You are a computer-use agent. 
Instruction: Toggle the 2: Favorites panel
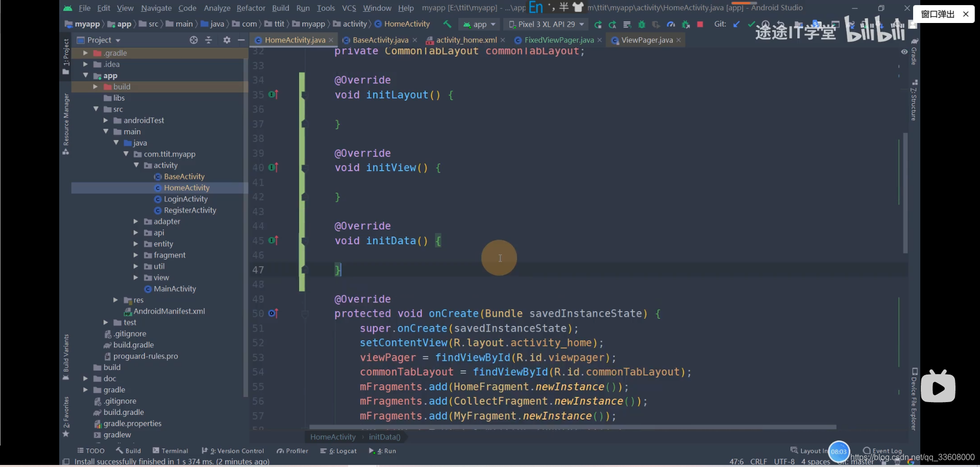coord(66,417)
